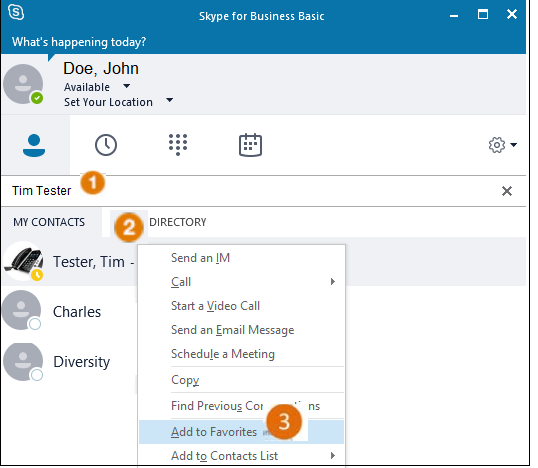Expand the Call submenu arrow
Image resolution: width=538 pixels, height=468 pixels.
click(x=332, y=282)
